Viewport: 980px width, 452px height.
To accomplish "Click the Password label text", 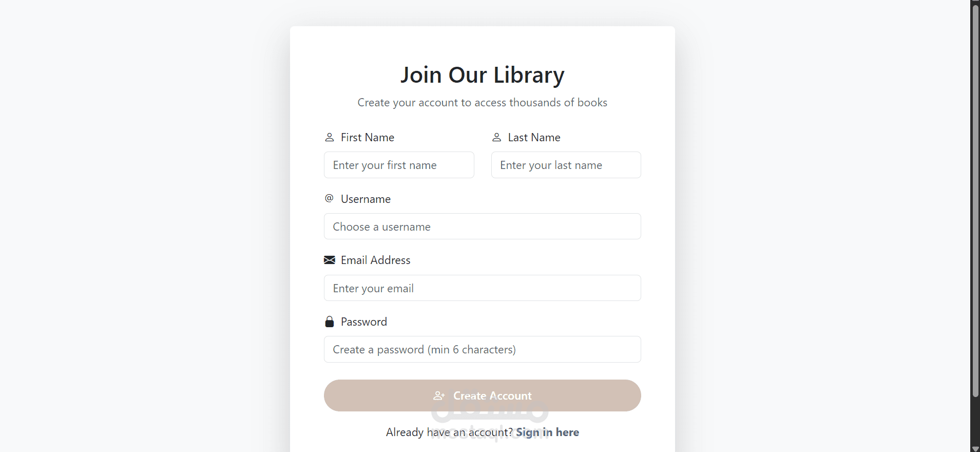I will tap(363, 322).
